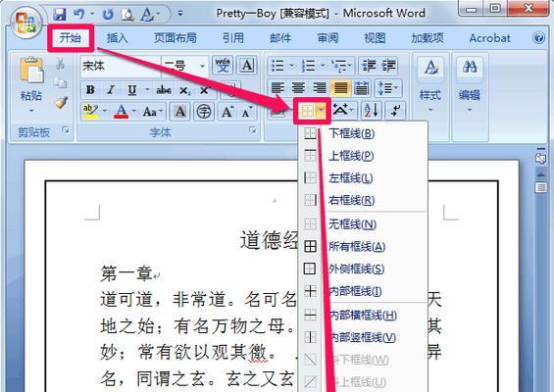This screenshot has width=554, height=392.
Task: Open the 插入 (Insert) tab
Action: tap(117, 38)
